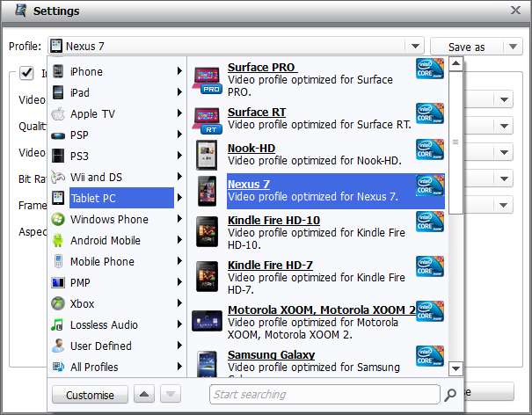Screen dimensions: 532x415
Task: Click the Android Mobile robot icon
Action: point(58,240)
